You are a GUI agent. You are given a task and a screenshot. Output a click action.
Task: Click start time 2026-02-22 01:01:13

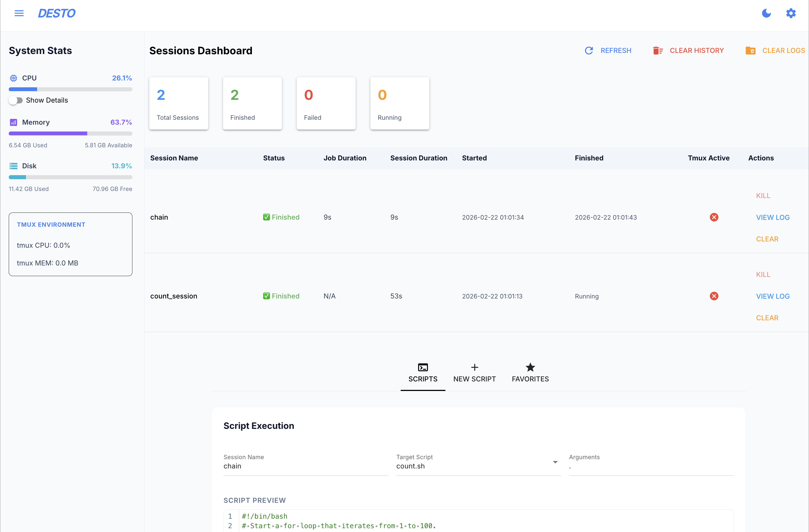[x=492, y=296]
